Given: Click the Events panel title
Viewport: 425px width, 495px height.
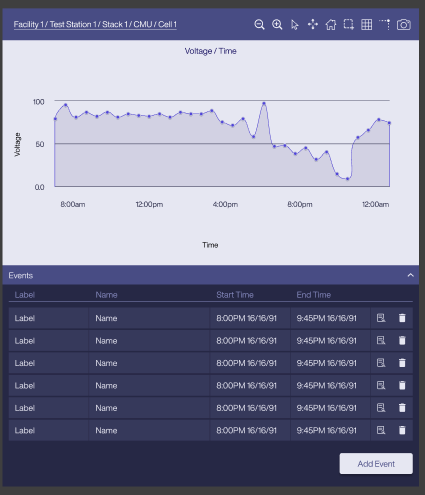Looking at the screenshot, I should coord(21,275).
